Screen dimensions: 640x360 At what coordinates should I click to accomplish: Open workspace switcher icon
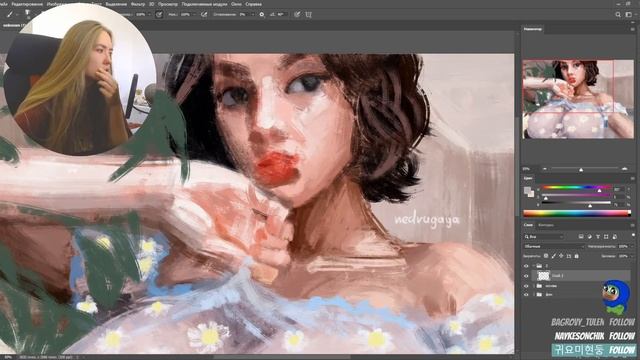pos(629,14)
